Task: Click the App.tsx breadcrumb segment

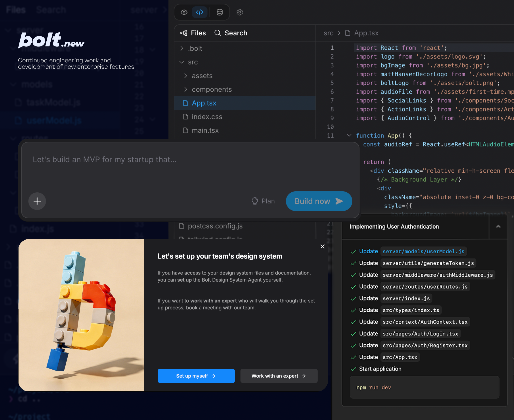Action: tap(362, 33)
